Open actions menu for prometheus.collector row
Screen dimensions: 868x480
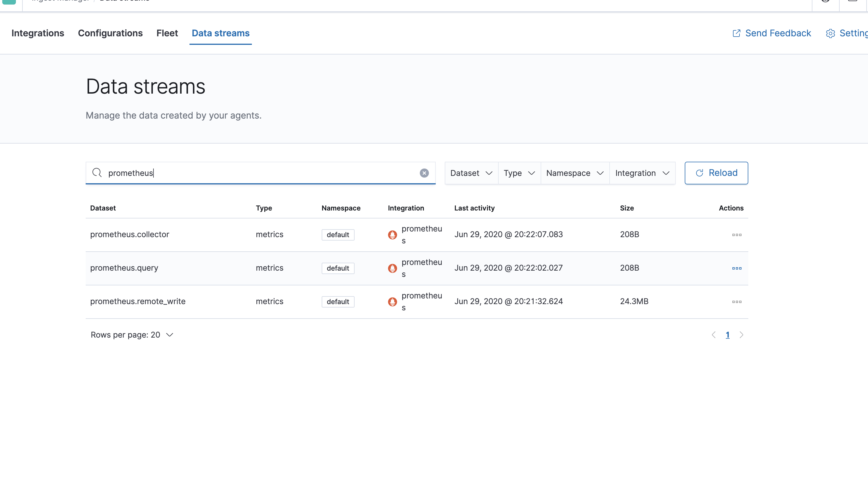coord(737,235)
